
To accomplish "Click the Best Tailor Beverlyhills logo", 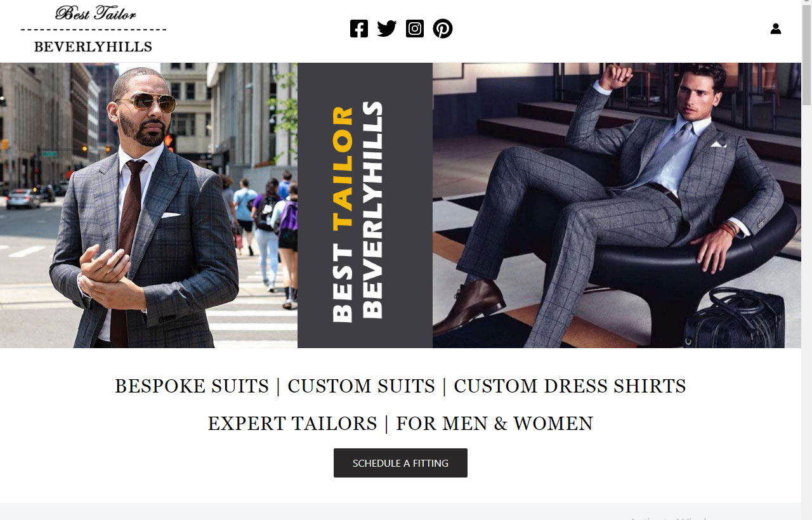I will tap(94, 29).
